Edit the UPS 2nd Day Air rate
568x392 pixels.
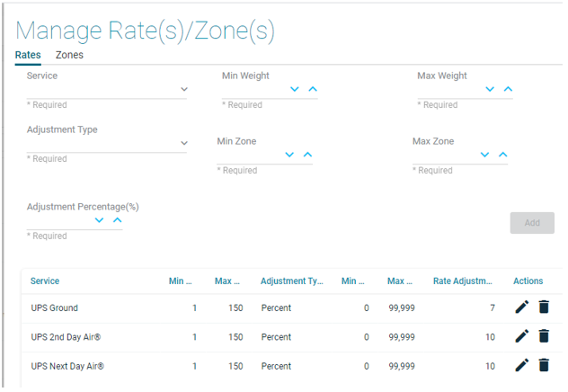pyautogui.click(x=521, y=336)
